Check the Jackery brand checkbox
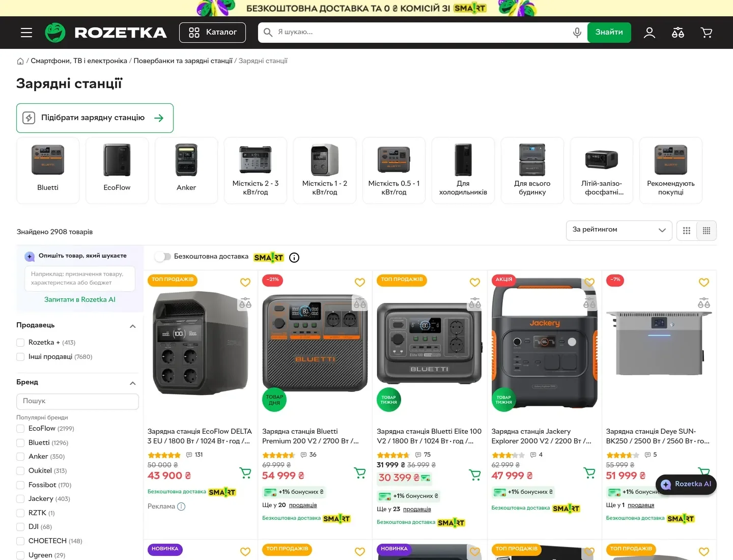The height and width of the screenshot is (560, 733). coord(20,499)
